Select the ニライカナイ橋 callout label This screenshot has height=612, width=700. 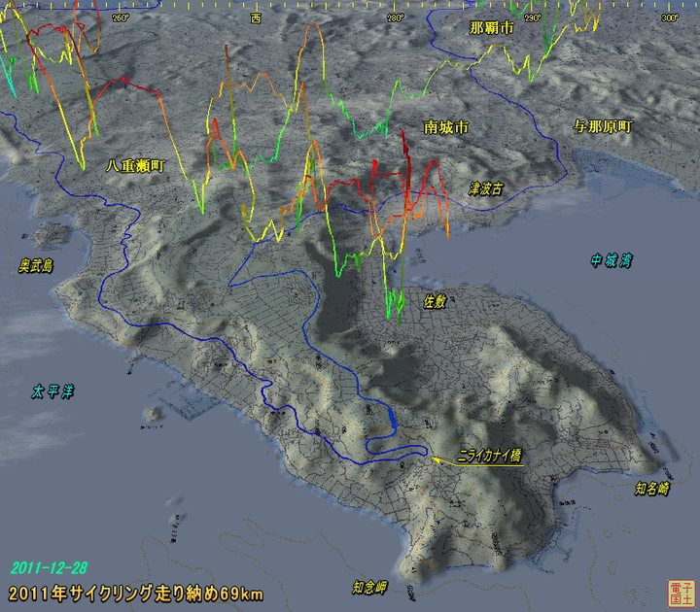pos(489,455)
